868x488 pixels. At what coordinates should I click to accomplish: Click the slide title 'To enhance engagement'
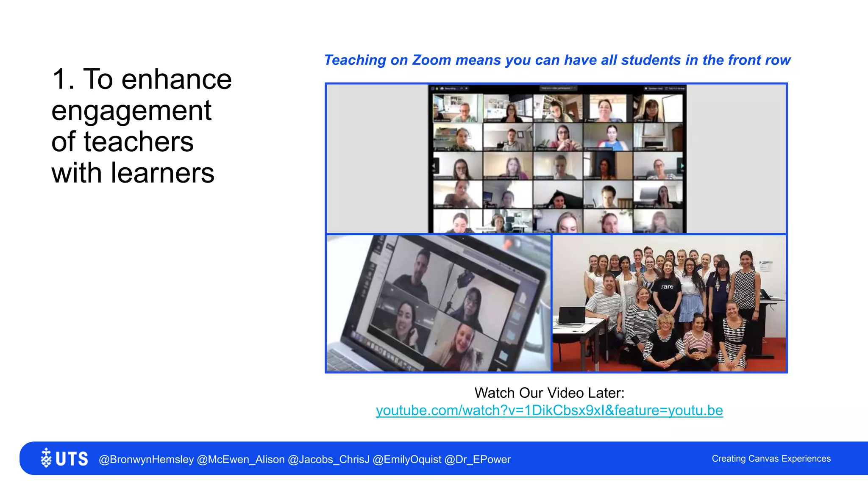(x=142, y=126)
